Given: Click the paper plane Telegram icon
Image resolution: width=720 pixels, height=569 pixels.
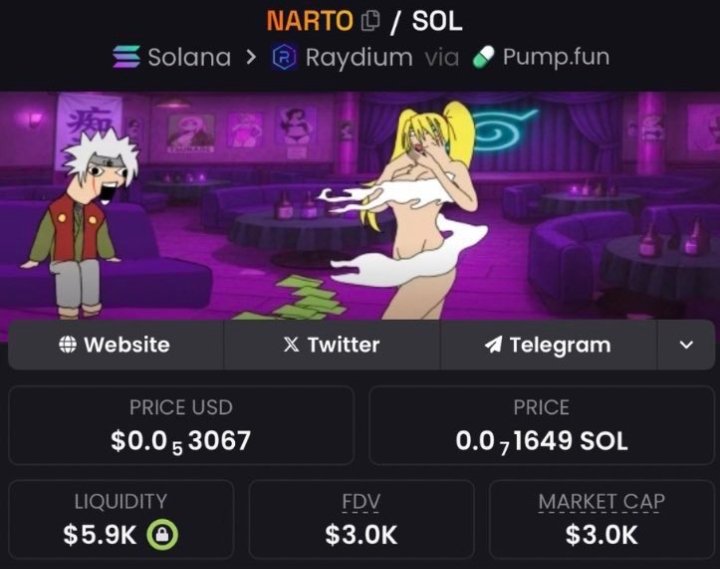Looking at the screenshot, I should click(493, 345).
